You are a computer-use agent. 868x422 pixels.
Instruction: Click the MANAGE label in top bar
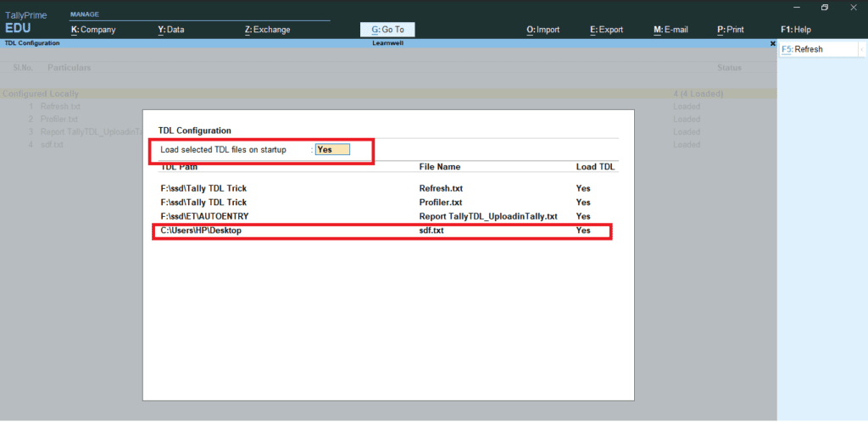[84, 14]
